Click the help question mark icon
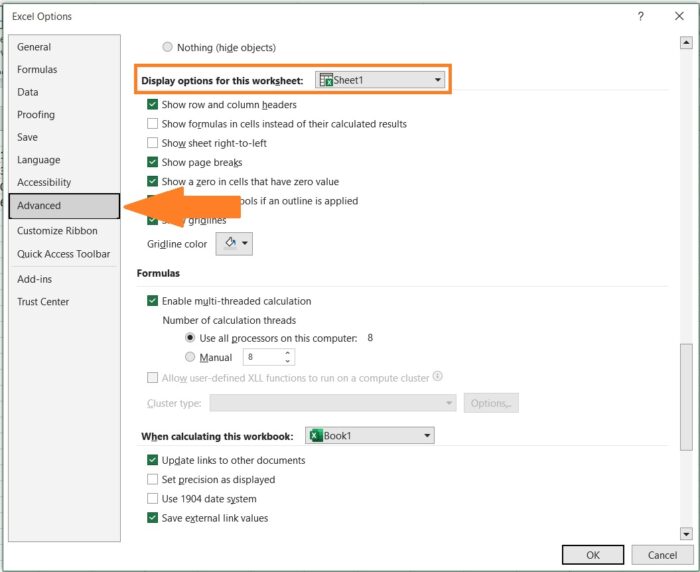 tap(641, 17)
